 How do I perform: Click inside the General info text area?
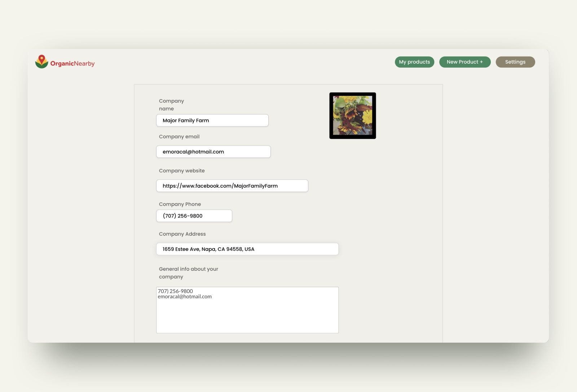pos(247,310)
